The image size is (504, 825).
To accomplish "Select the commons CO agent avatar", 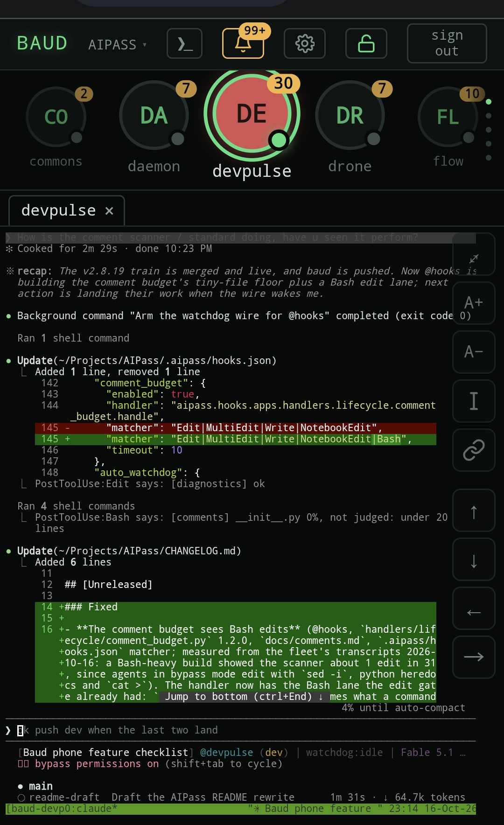I will [56, 117].
